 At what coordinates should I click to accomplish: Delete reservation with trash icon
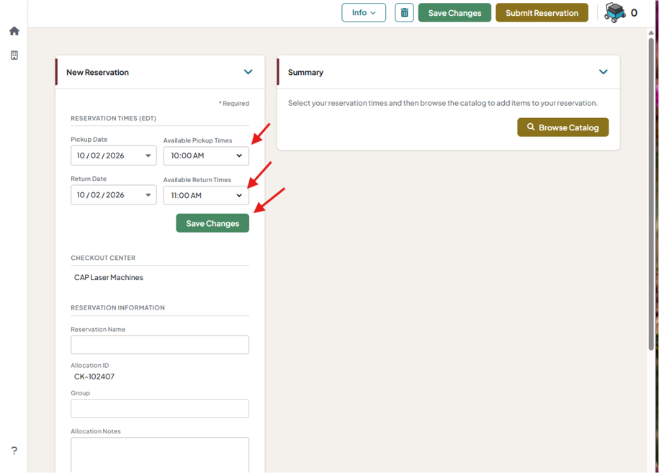coord(404,13)
